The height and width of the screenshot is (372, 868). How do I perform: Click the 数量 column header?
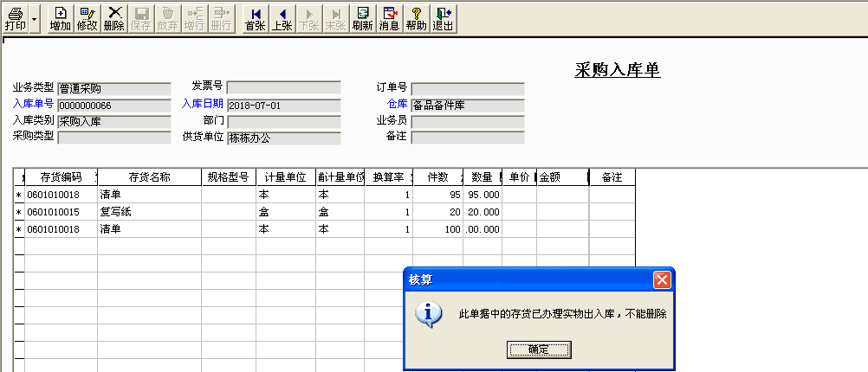click(x=483, y=176)
